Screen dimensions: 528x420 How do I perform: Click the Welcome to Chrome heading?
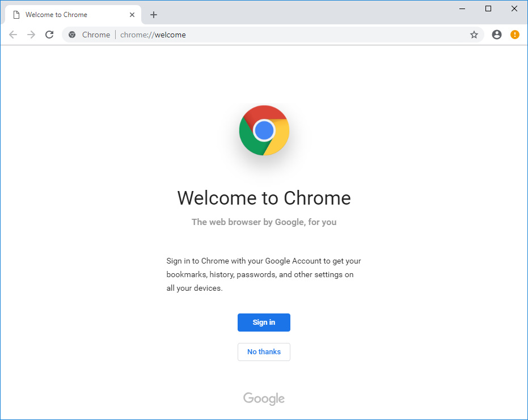coord(264,198)
